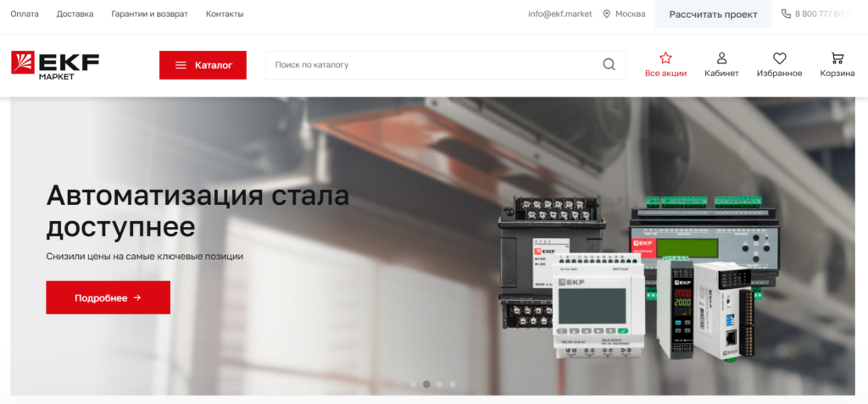Click Рассчитать проект button
Image resolution: width=868 pixels, height=404 pixels.
point(713,14)
